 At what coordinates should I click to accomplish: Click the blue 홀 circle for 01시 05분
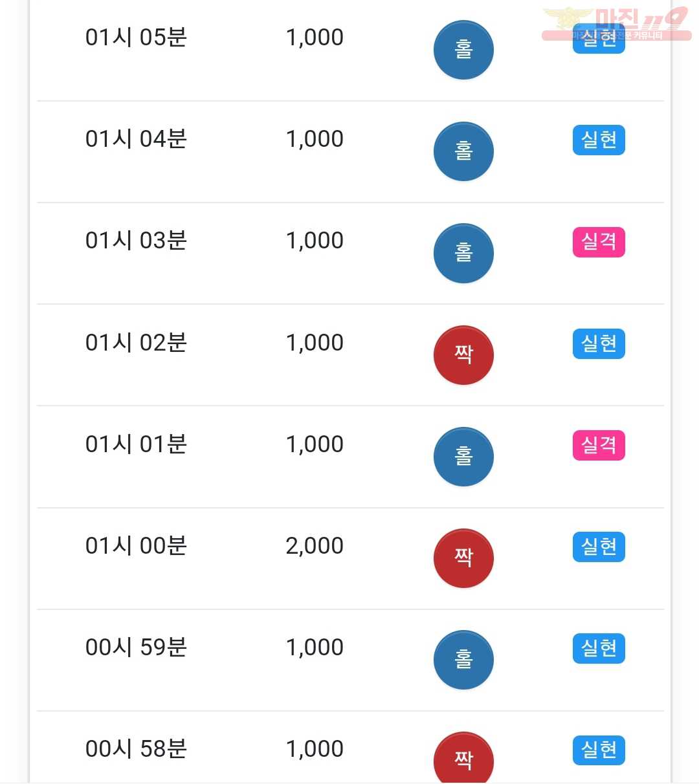[x=463, y=50]
